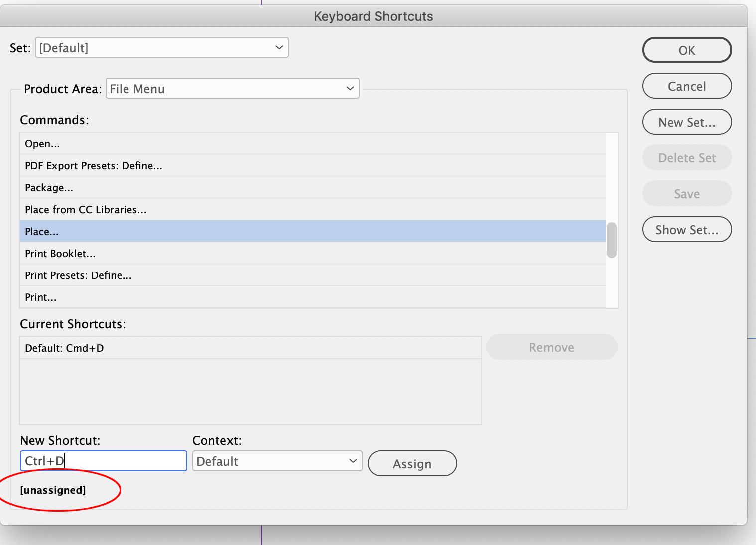Expand the File Menu selector chevron

350,88
